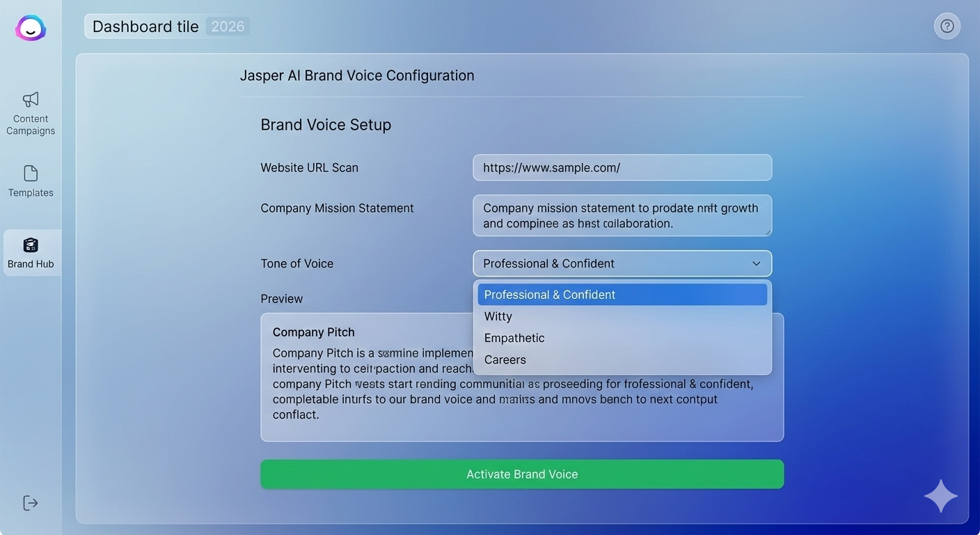Image resolution: width=980 pixels, height=535 pixels.
Task: Click the Tone of Voice combo box
Action: (x=622, y=263)
